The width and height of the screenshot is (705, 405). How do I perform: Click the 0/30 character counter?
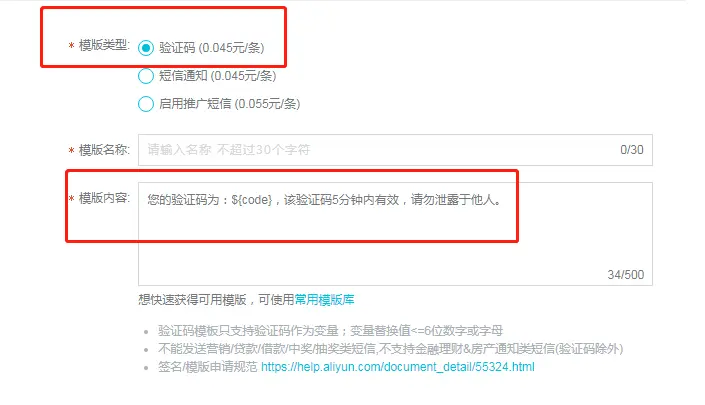632,150
